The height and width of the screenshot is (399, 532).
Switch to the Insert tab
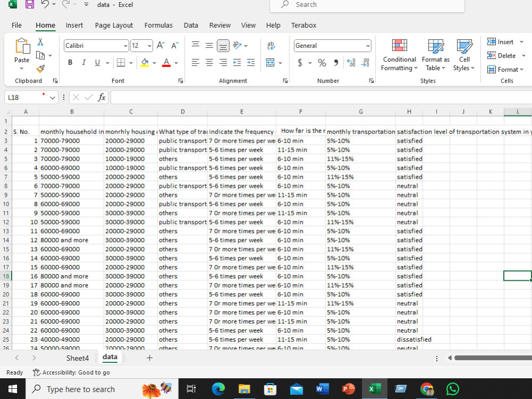pyautogui.click(x=74, y=25)
